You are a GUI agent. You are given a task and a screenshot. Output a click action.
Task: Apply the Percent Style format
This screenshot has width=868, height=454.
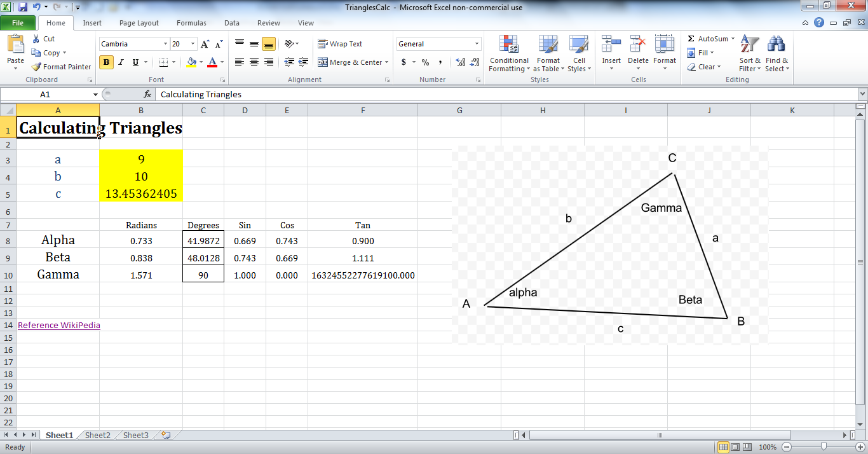[x=425, y=62]
